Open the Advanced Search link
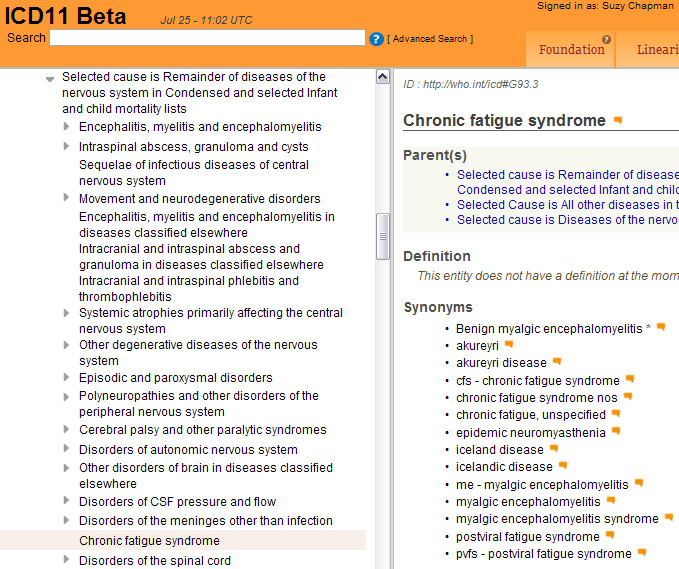This screenshot has height=569, width=679. click(430, 39)
